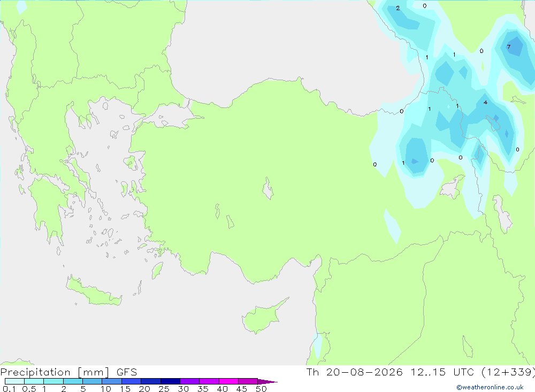Click the 'Th 20-08-2026' date text

point(355,372)
